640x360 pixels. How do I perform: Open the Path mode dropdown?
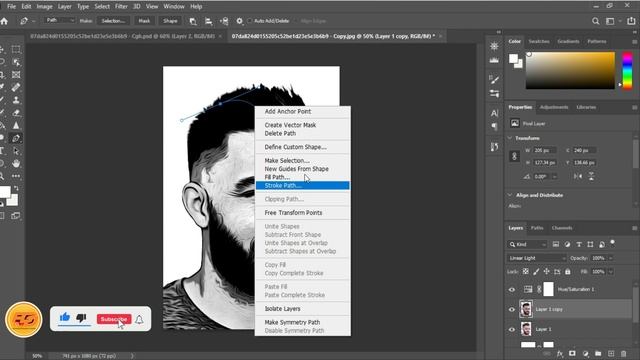60,20
